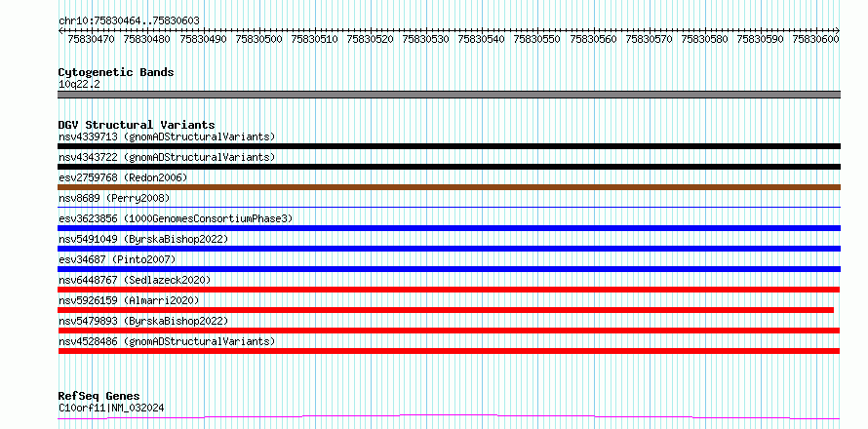The image size is (868, 429).
Task: Click the Cytogenetic Bands track title
Action: (x=116, y=72)
